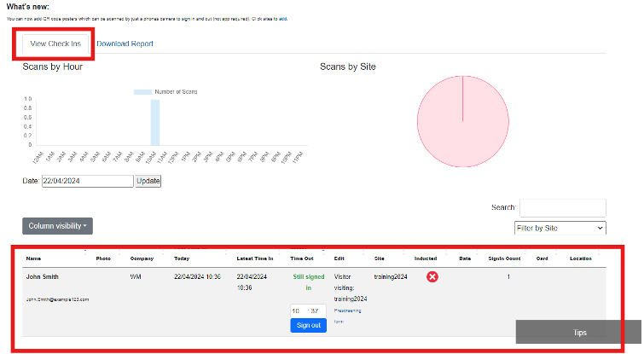Click John Smith's email address
This screenshot has width=644, height=354.
[x=57, y=299]
